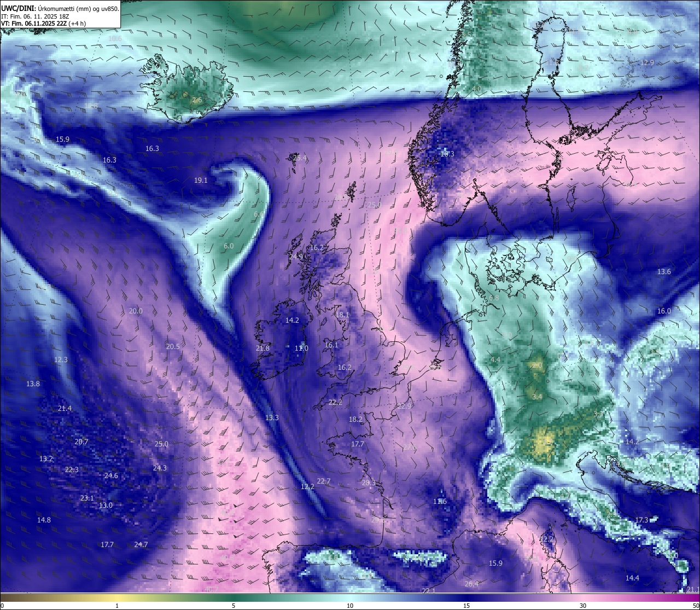Click the colour scale at 30

583,606
